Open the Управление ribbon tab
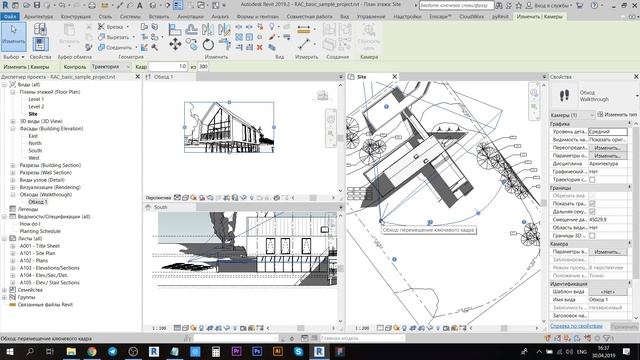640x360 pixels. click(x=371, y=17)
